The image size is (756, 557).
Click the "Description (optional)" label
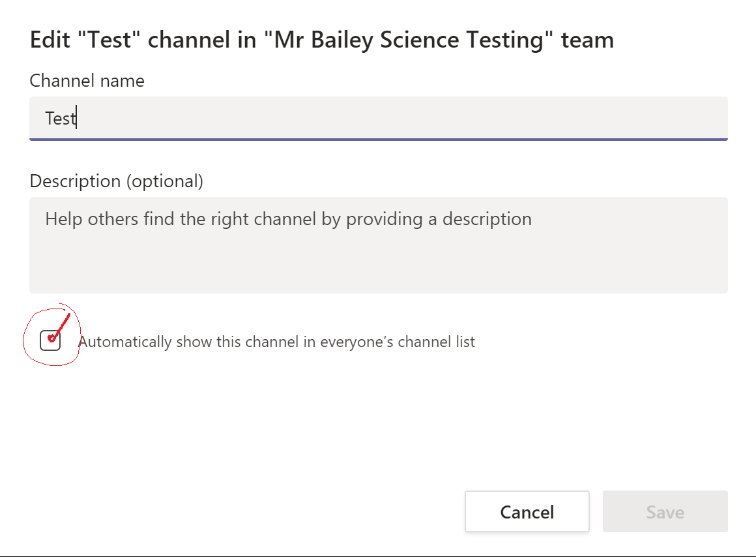pos(116,181)
